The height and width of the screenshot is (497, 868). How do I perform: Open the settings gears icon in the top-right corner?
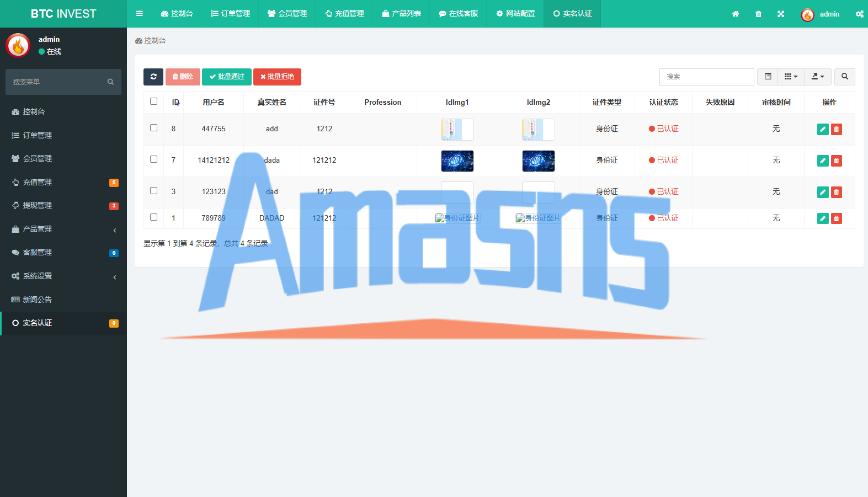coord(860,14)
